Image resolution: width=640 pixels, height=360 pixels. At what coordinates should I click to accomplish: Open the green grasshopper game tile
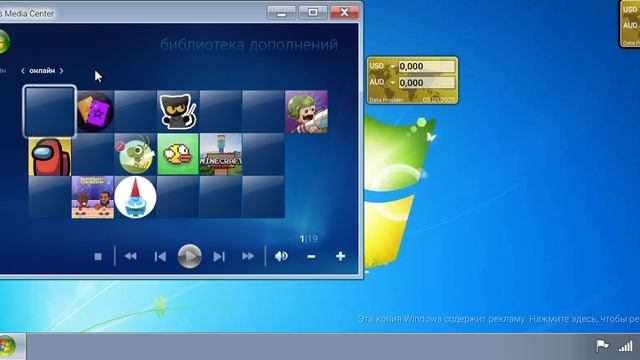tap(135, 154)
